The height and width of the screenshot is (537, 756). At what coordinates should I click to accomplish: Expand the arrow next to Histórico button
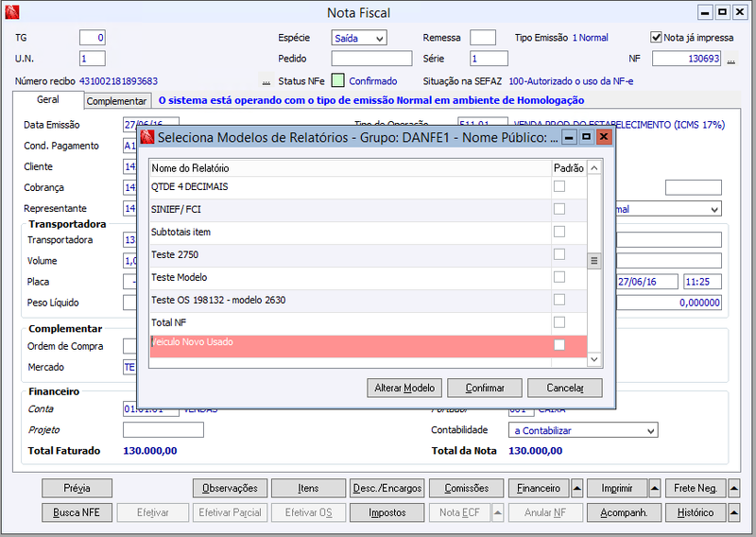(734, 512)
